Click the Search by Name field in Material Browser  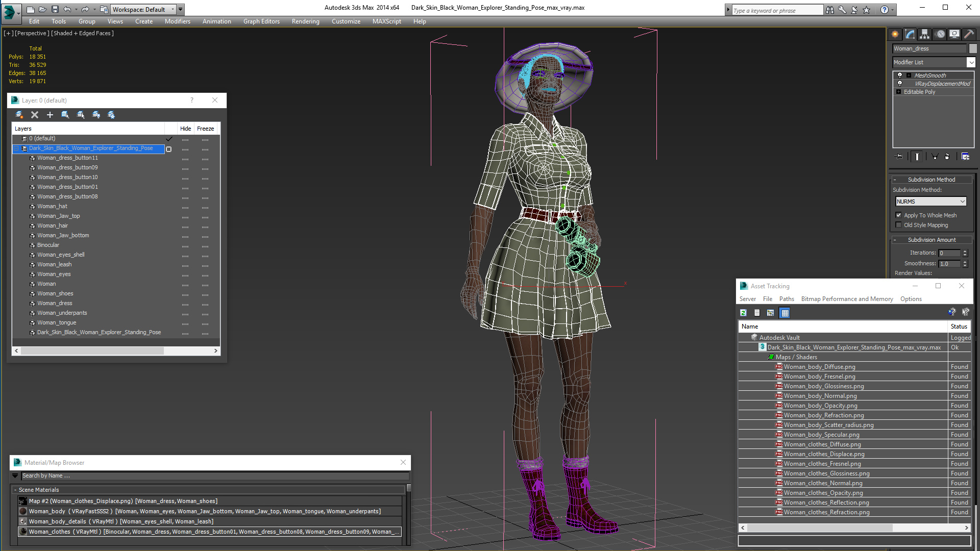coord(215,475)
